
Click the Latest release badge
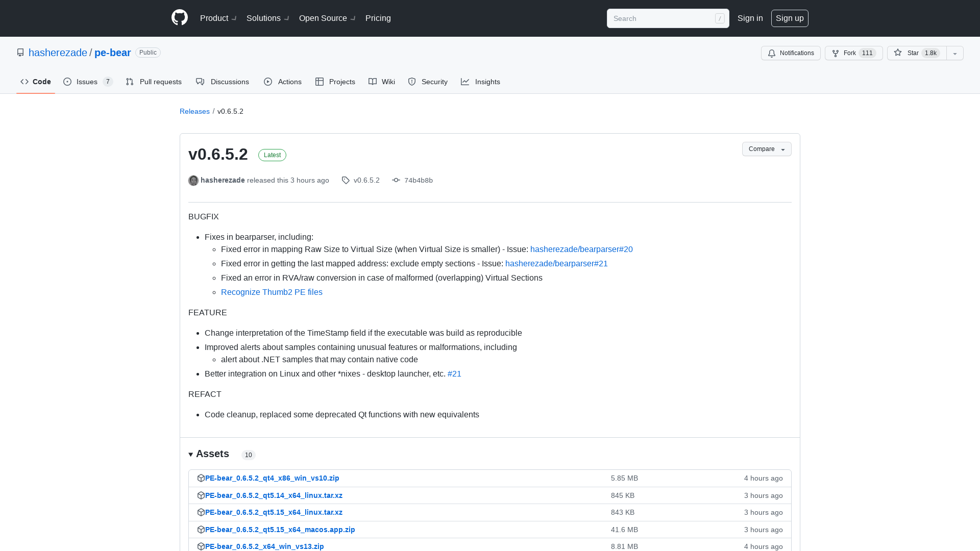[x=272, y=155]
